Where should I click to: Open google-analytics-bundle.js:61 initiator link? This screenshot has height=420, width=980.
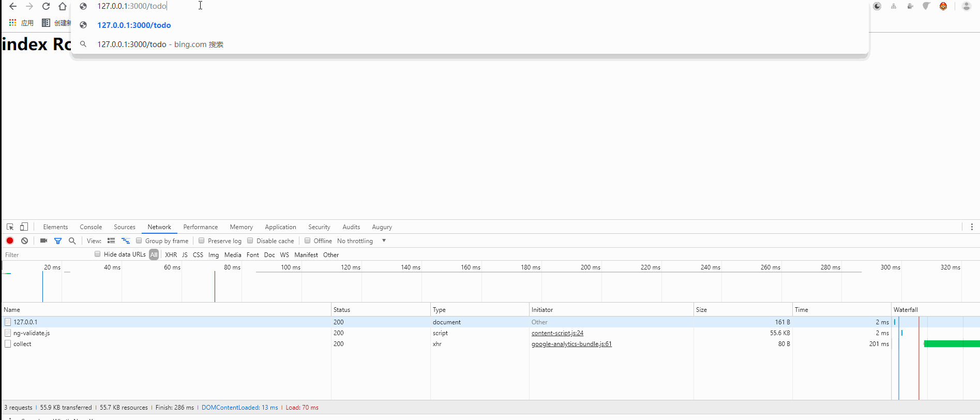click(x=571, y=344)
